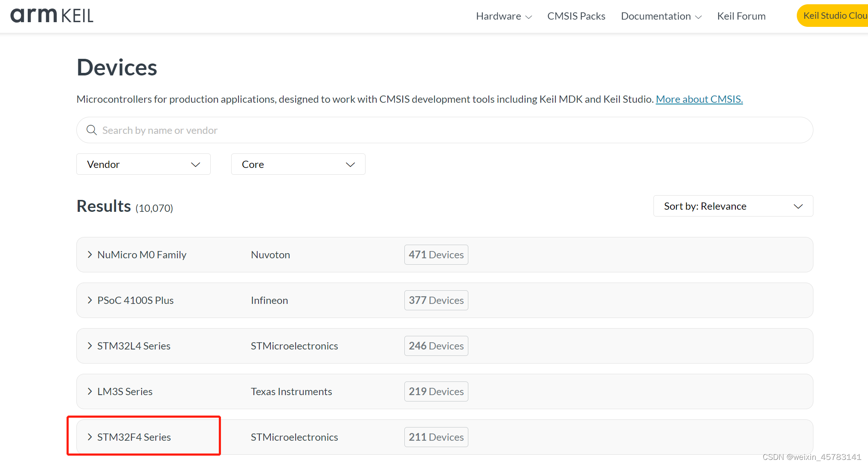Click the arm KEIL logo
Screen dimensions: 868x465
tap(52, 16)
